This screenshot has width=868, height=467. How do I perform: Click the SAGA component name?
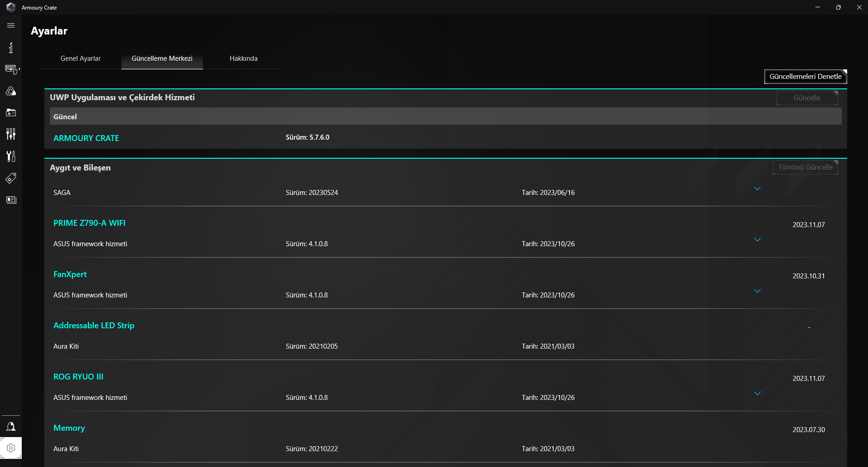pyautogui.click(x=62, y=193)
